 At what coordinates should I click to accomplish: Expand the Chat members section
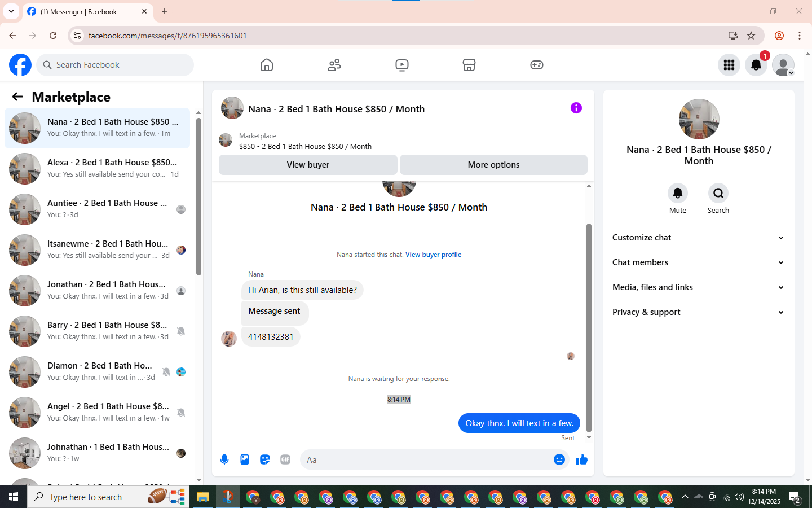click(699, 262)
